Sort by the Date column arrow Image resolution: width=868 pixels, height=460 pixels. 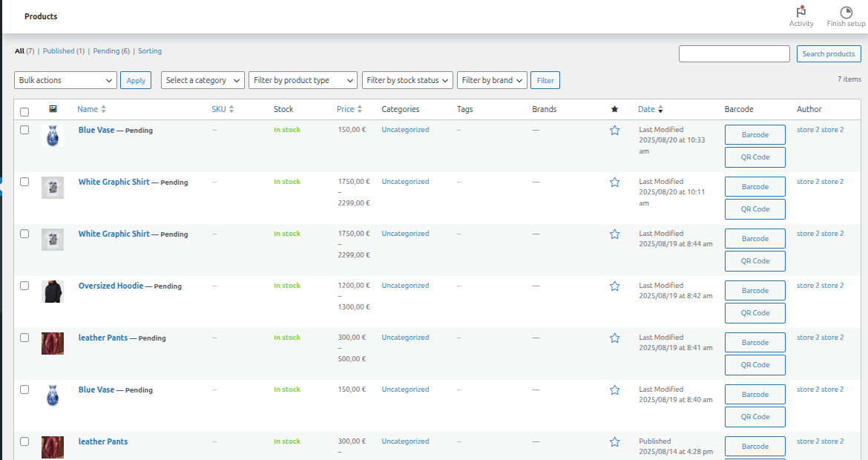662,108
